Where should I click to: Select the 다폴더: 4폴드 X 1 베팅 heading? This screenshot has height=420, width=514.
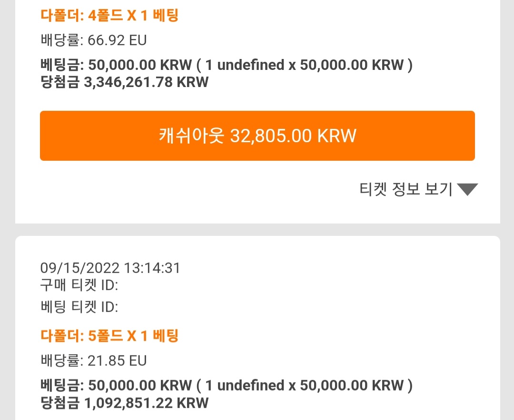tap(109, 15)
